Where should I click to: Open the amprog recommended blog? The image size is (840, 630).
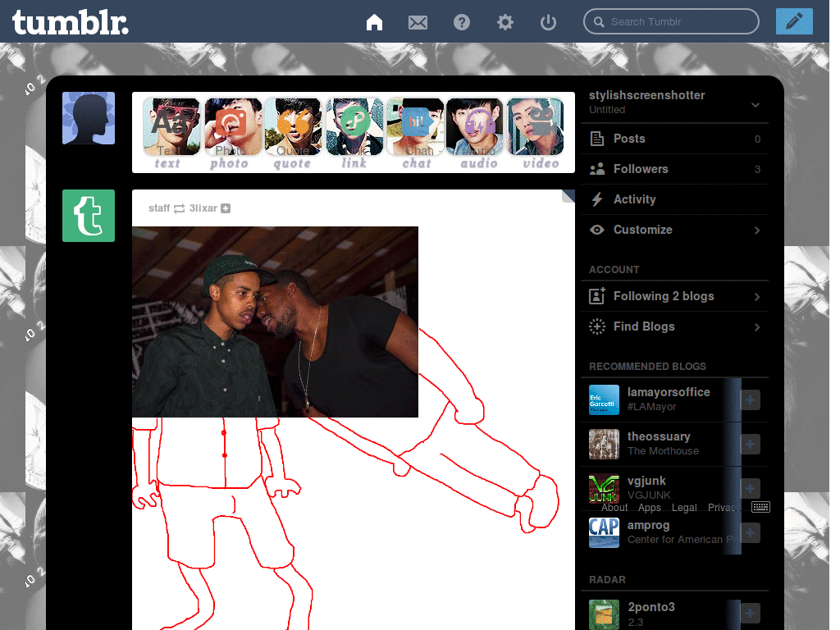click(648, 526)
